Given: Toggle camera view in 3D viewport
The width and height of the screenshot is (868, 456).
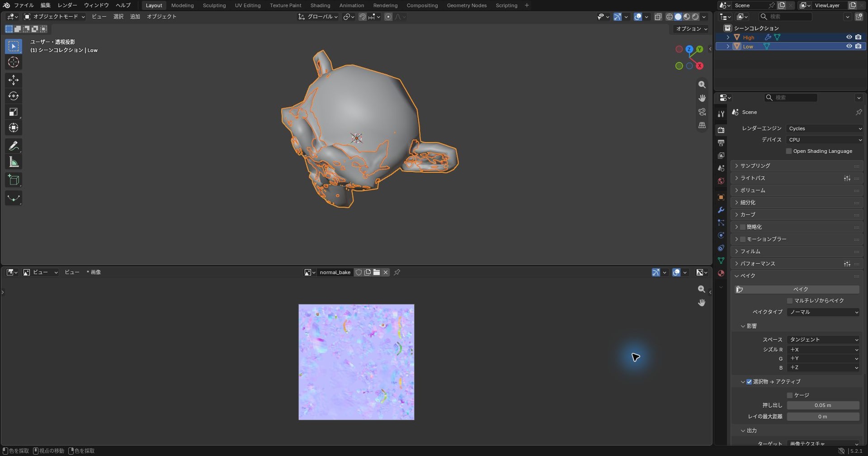Looking at the screenshot, I should click(x=702, y=112).
